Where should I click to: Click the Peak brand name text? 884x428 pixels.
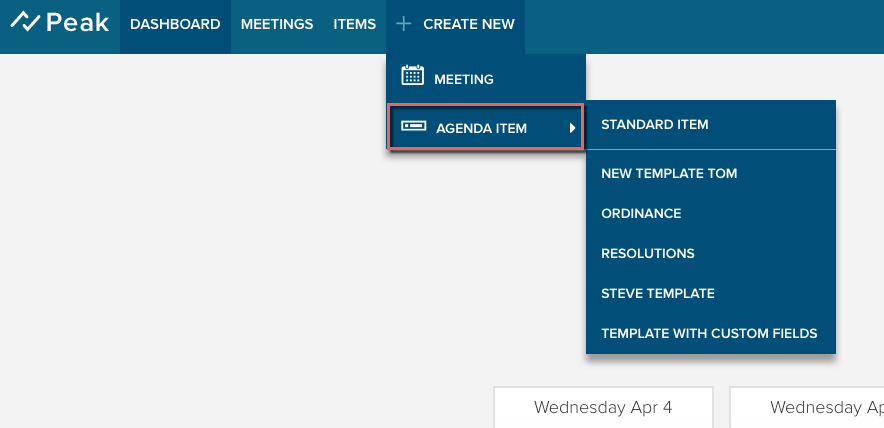tap(77, 23)
